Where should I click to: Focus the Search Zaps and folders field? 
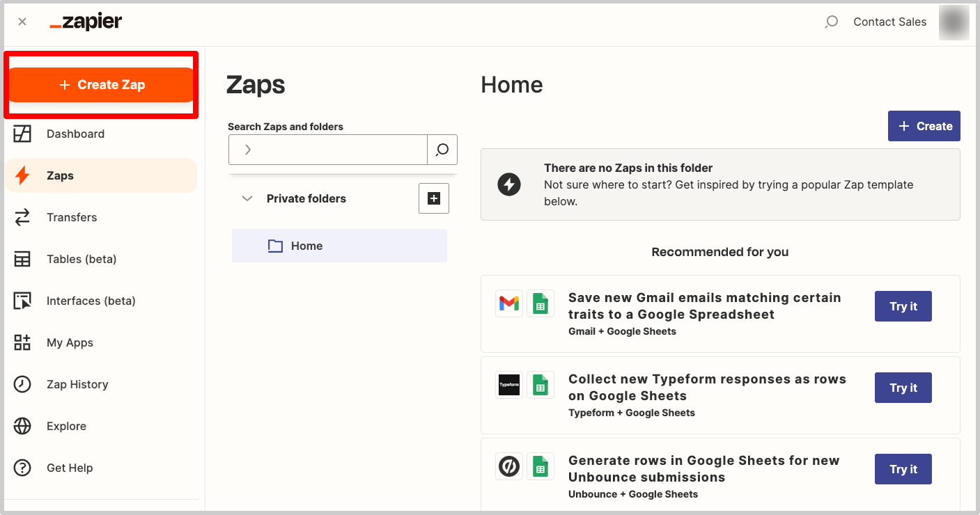coord(328,150)
